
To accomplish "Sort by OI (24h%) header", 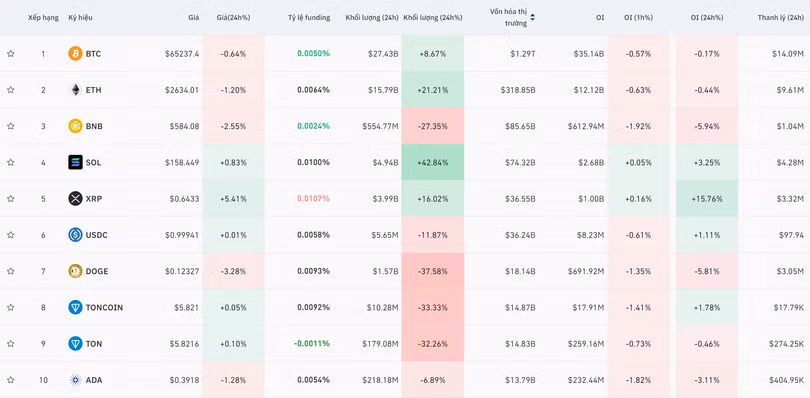I will coord(707,18).
